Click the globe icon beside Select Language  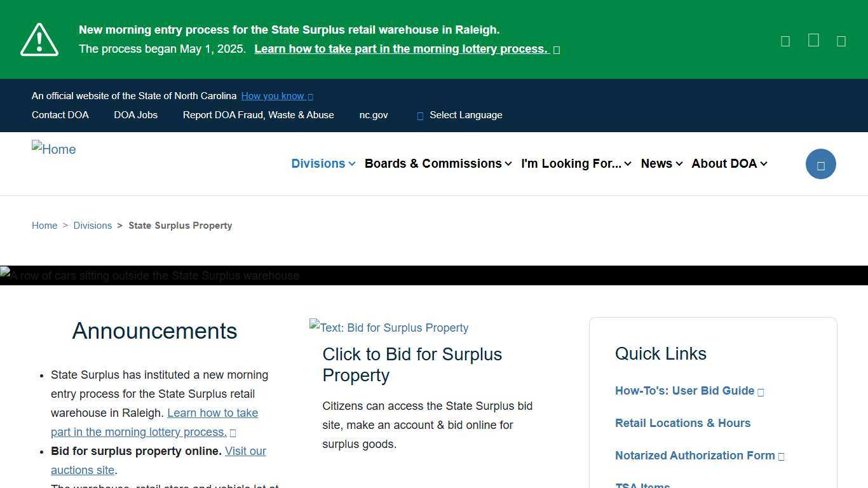tap(420, 115)
